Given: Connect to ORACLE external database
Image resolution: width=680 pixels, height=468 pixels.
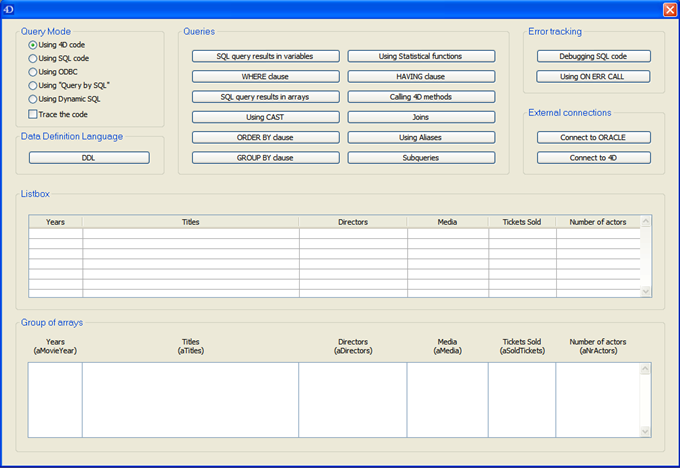Looking at the screenshot, I should [x=593, y=137].
